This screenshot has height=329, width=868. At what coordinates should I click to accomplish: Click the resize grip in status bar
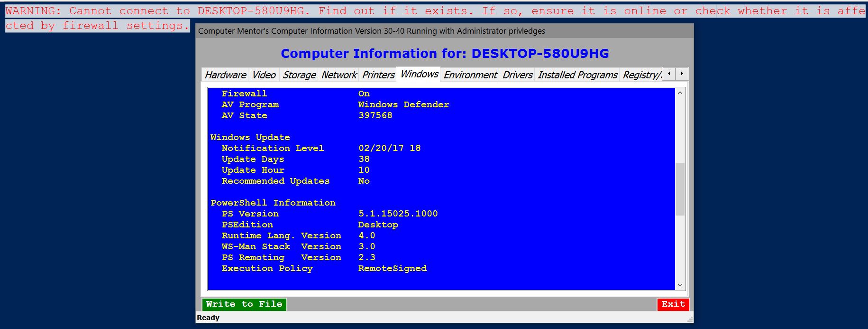pyautogui.click(x=690, y=320)
